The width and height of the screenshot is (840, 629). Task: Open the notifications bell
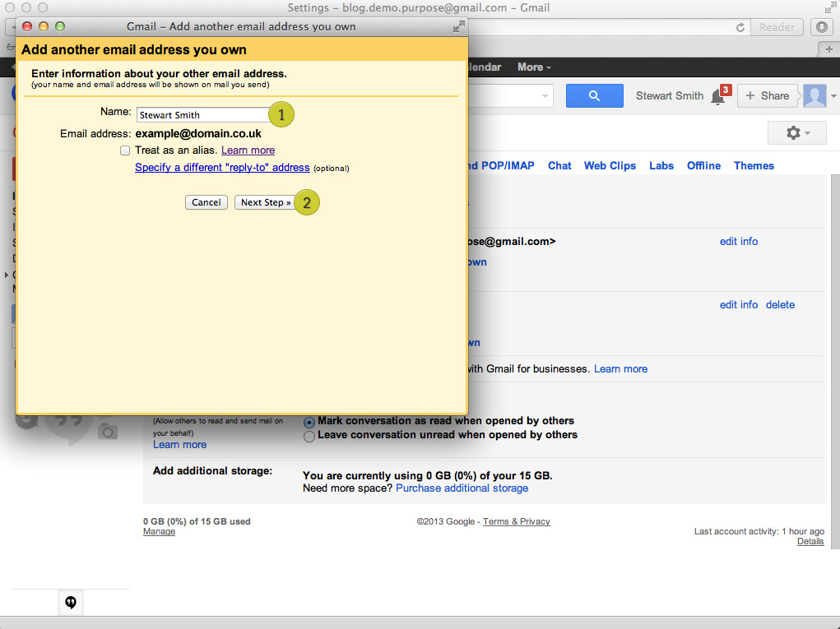tap(718, 97)
